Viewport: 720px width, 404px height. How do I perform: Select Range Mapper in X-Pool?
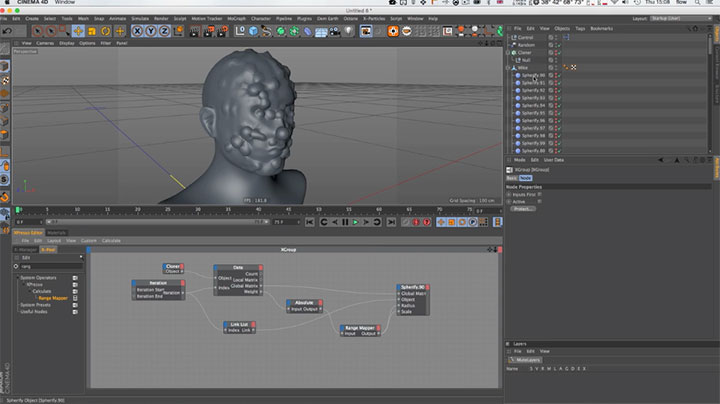click(x=53, y=298)
